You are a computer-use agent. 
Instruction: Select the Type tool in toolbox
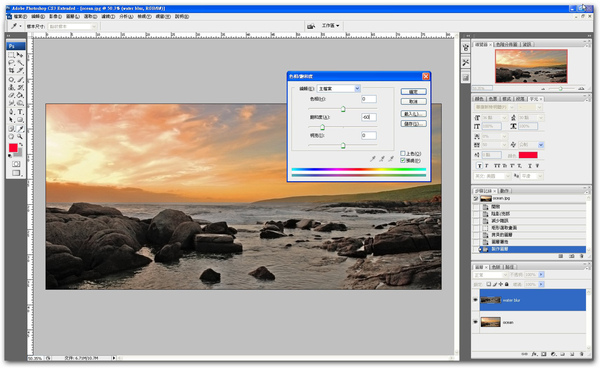[20, 112]
